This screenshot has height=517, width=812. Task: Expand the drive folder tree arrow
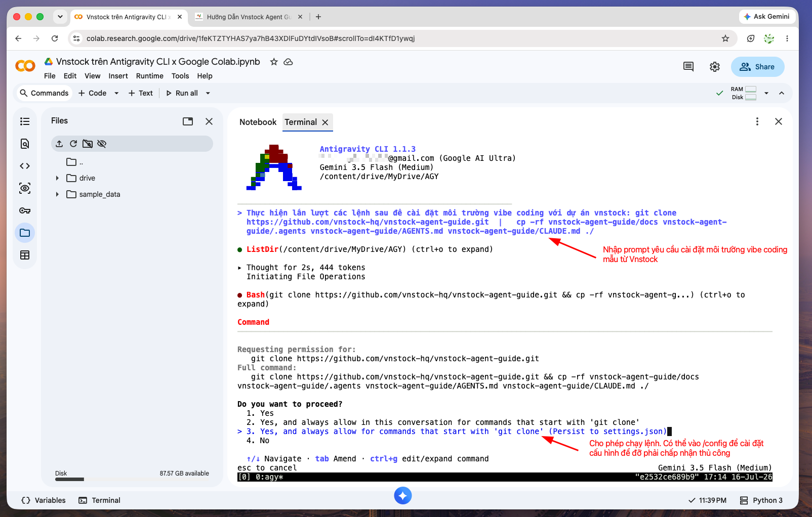pos(57,178)
